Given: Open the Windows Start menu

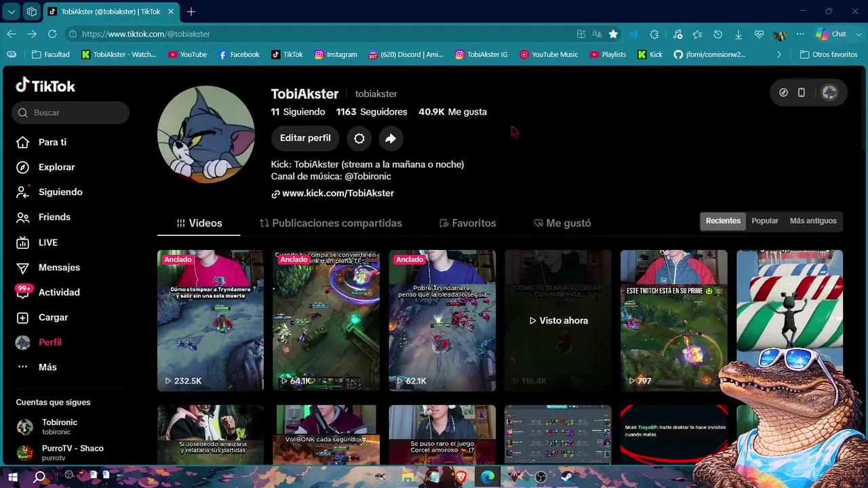Looking at the screenshot, I should pyautogui.click(x=12, y=477).
